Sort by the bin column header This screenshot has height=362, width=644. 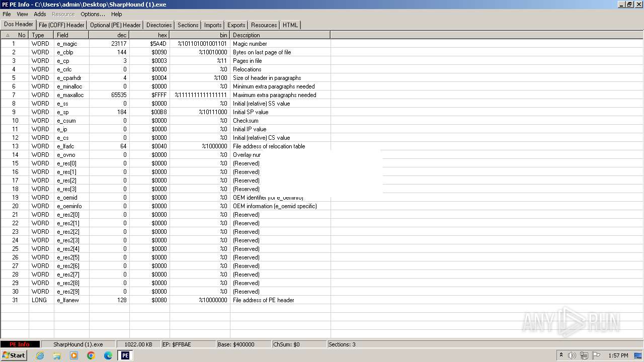tap(200, 35)
